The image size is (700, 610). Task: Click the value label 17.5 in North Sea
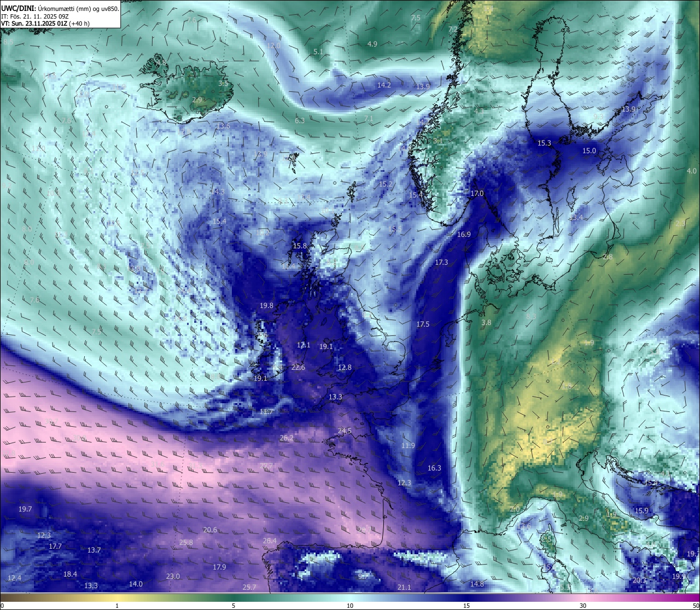(x=423, y=324)
